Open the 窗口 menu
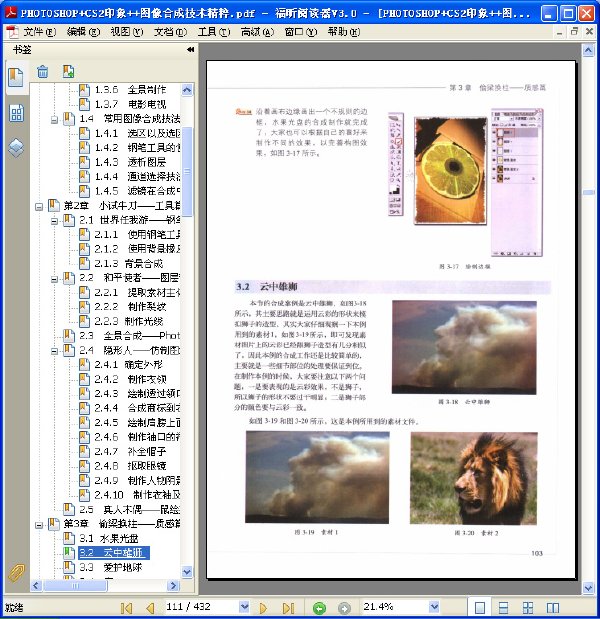The height and width of the screenshot is (619, 600). [x=300, y=32]
